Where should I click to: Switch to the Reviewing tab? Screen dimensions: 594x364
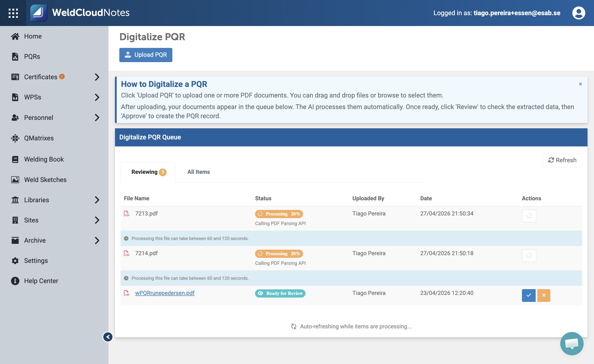click(148, 172)
